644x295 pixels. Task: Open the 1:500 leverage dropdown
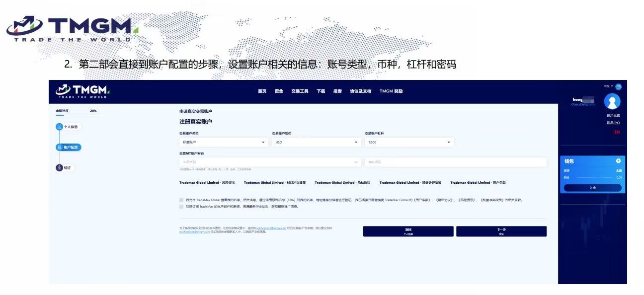pos(408,143)
